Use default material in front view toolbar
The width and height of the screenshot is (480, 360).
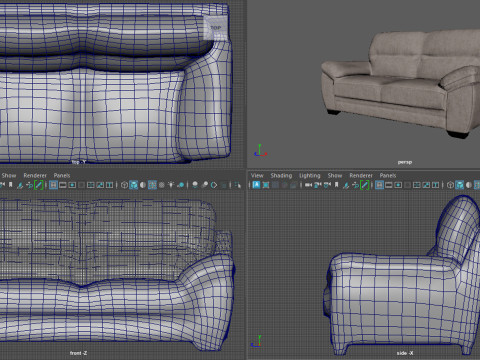point(143,185)
